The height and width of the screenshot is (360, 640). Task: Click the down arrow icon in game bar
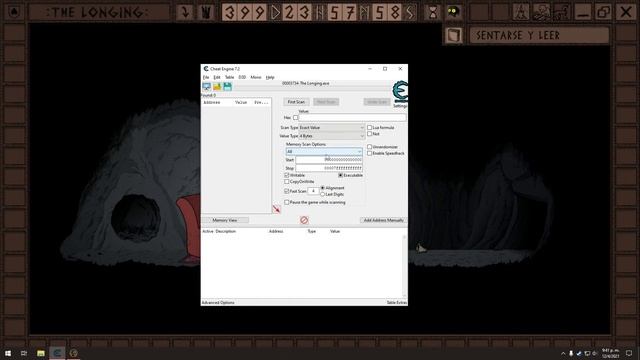tap(185, 12)
